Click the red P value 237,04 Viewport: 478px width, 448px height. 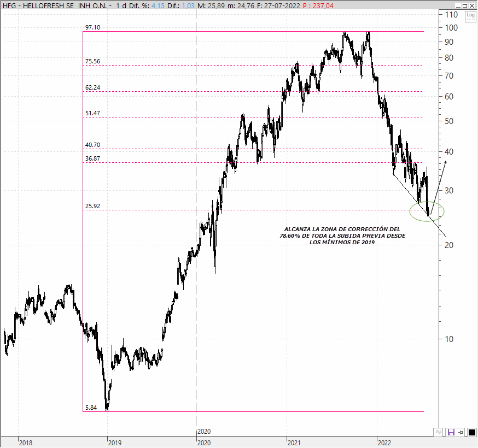tap(323, 6)
